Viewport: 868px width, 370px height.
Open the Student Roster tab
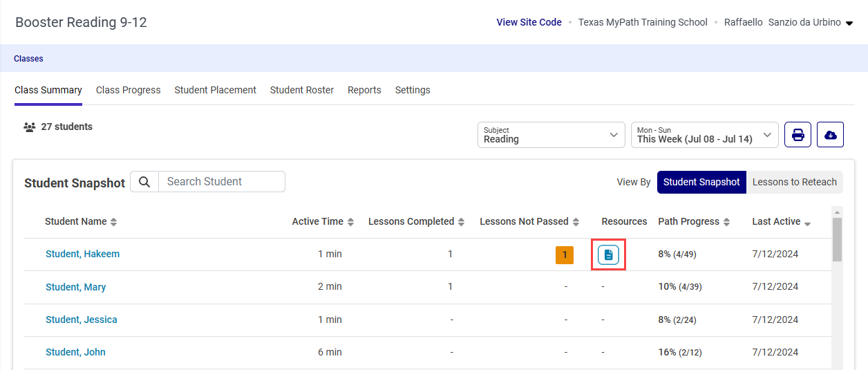coord(302,90)
